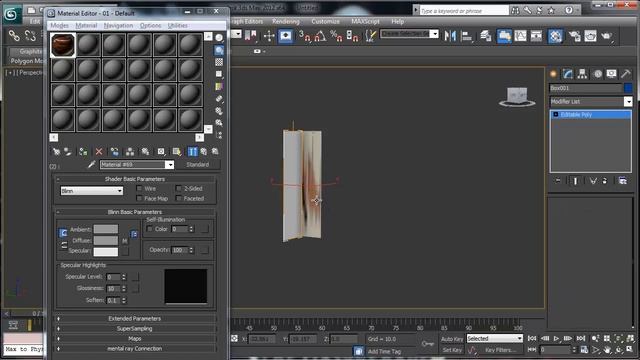
Task: Toggle Angle Snap in main toolbar
Action: [320, 36]
